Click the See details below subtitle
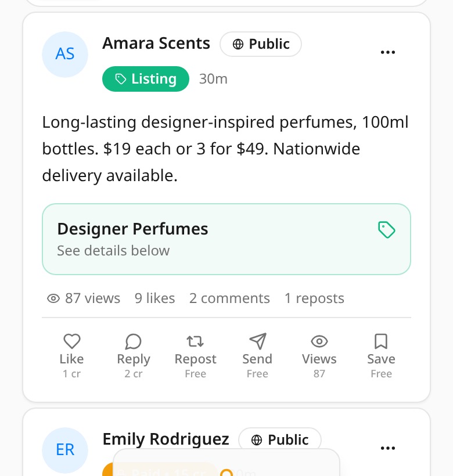Viewport: 453px width, 476px height. point(113,251)
